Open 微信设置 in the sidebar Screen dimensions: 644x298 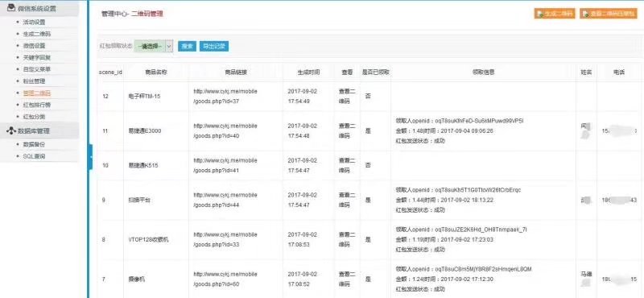coord(34,46)
